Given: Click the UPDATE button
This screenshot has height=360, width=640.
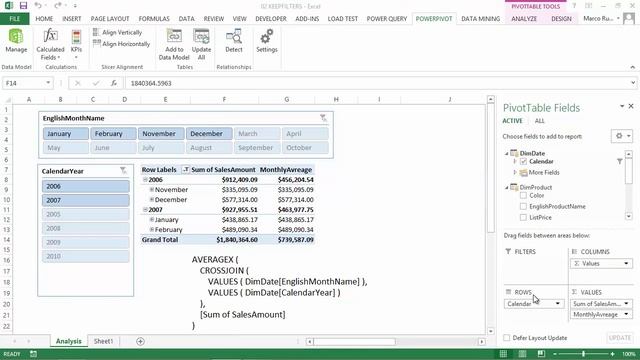Looking at the screenshot, I should (620, 338).
